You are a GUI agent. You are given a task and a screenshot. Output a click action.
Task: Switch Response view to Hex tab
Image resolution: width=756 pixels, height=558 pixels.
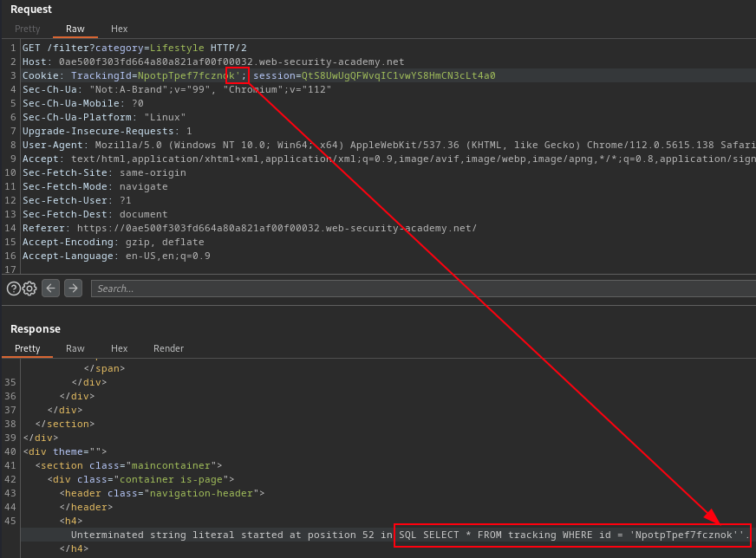119,348
